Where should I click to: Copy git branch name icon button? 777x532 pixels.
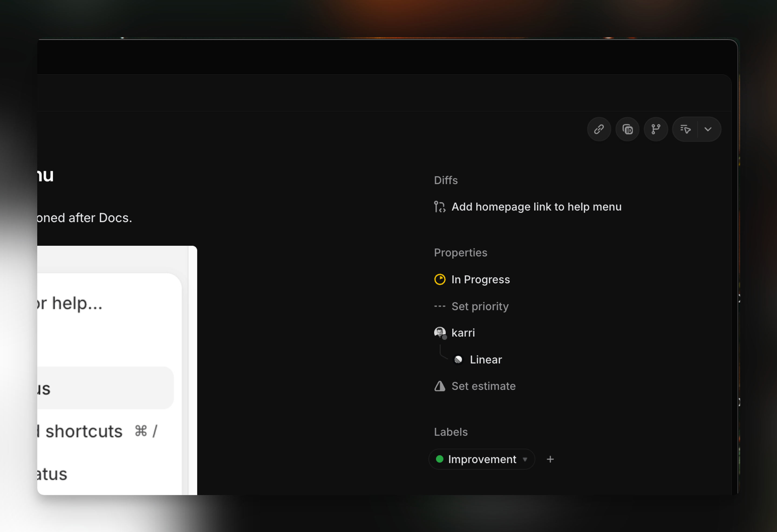656,129
